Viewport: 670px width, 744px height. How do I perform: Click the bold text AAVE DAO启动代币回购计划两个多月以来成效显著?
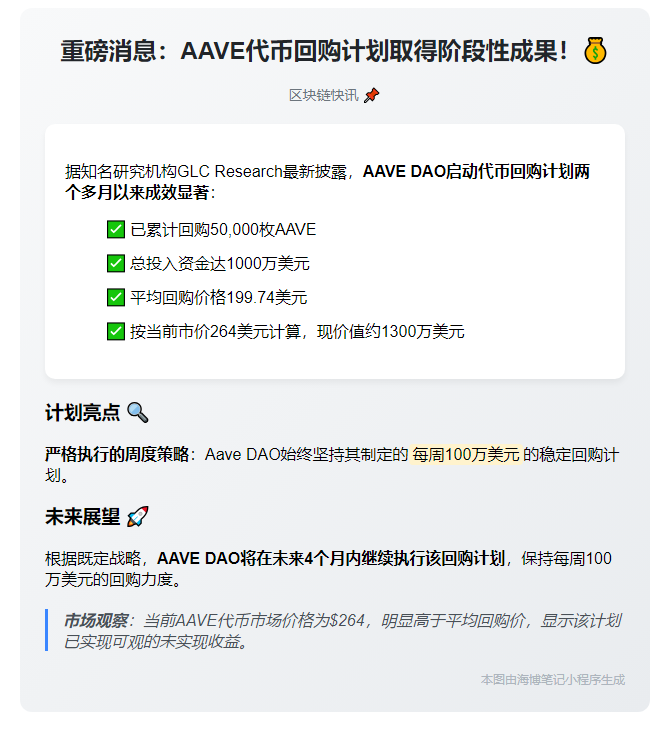[327, 182]
